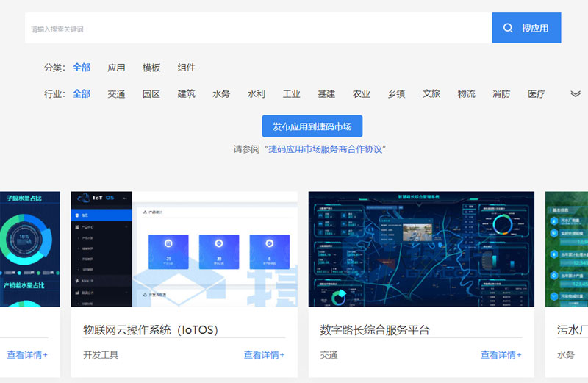
Task: View details of 物联网云操作系统 (IoTOS)
Action: [x=264, y=355]
